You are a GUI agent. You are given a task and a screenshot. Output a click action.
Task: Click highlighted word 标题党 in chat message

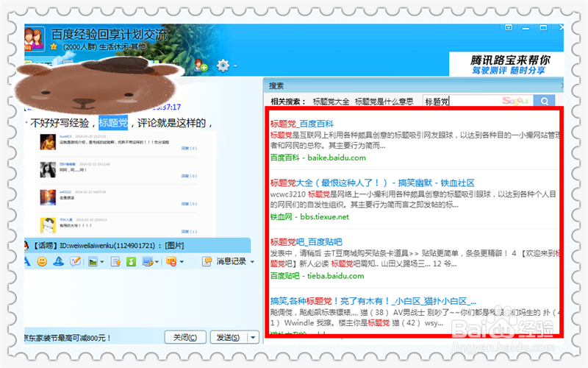tap(113, 123)
